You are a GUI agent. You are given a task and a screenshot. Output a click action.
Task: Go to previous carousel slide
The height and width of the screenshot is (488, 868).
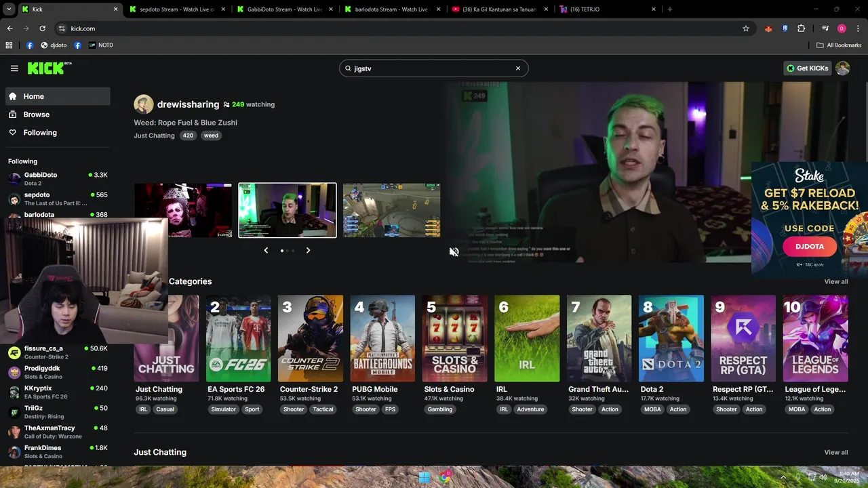[266, 250]
